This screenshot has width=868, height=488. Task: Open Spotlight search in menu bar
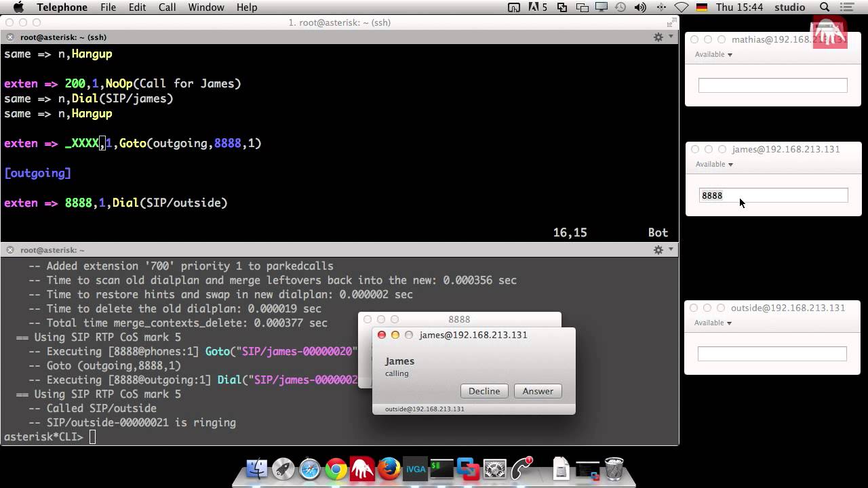point(825,7)
